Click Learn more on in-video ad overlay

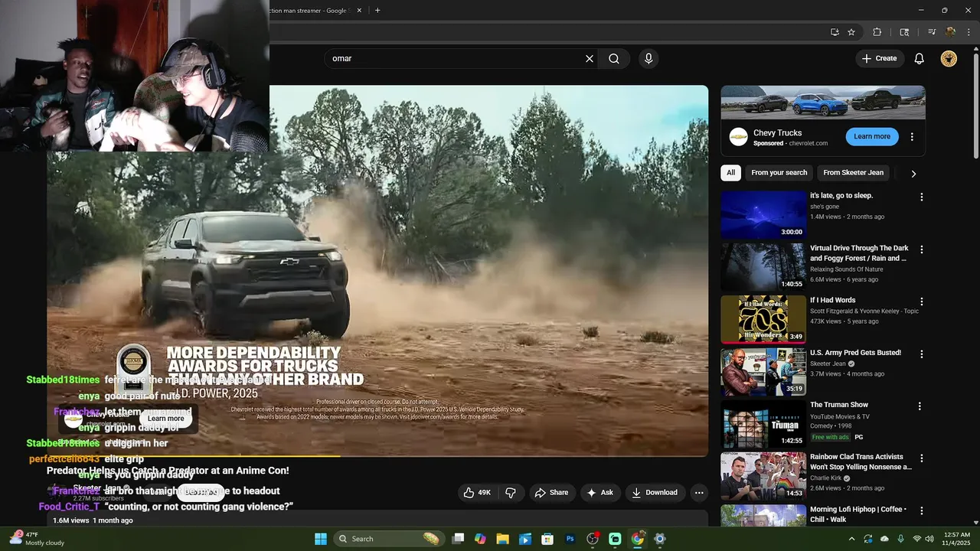(165, 419)
